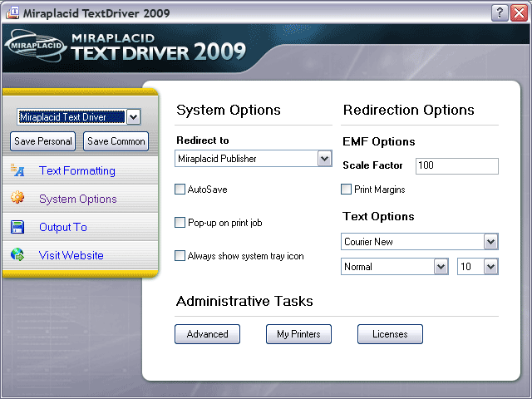The image size is (532, 399).
Task: Open the Text Formatting section
Action: pos(77,170)
